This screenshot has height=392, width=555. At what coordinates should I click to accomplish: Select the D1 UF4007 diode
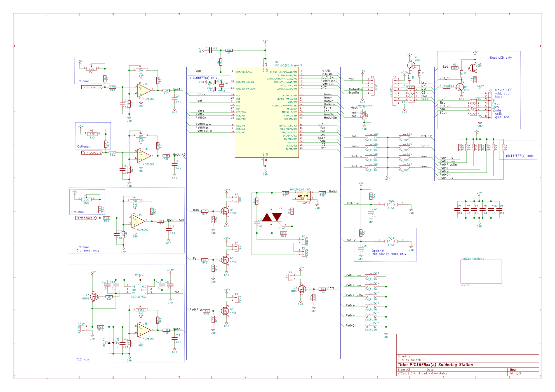click(x=140, y=280)
